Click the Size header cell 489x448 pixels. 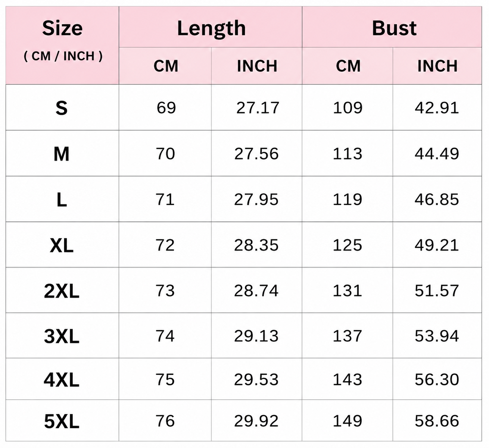(x=62, y=45)
